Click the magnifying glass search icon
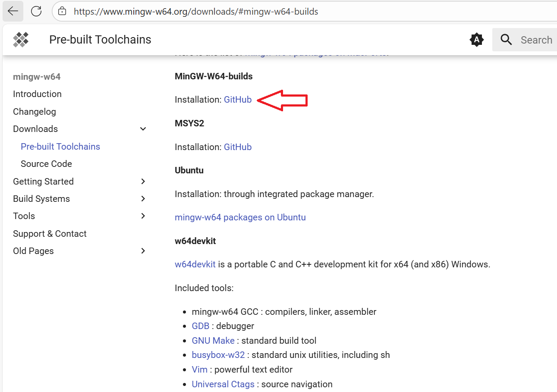Viewport: 557px width, 392px height. (x=506, y=40)
